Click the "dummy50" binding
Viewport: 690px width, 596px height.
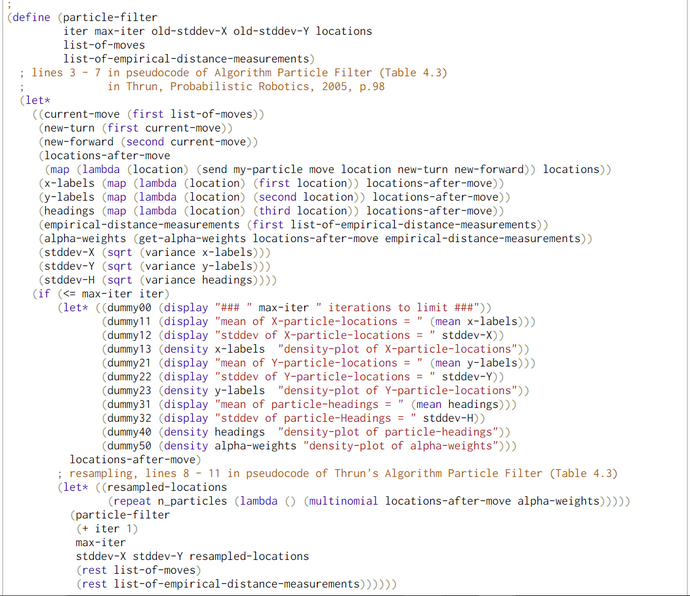coord(129,446)
